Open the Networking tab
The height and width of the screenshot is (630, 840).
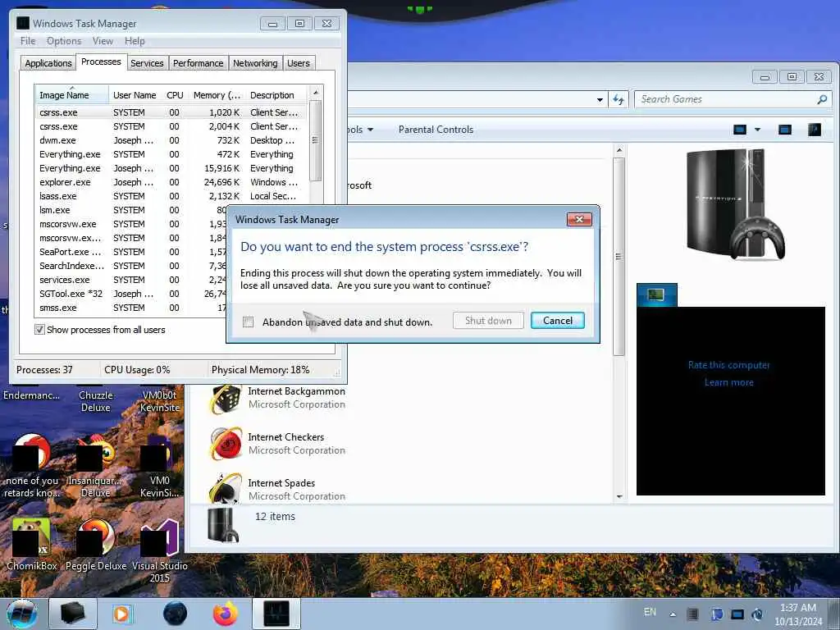pos(255,63)
